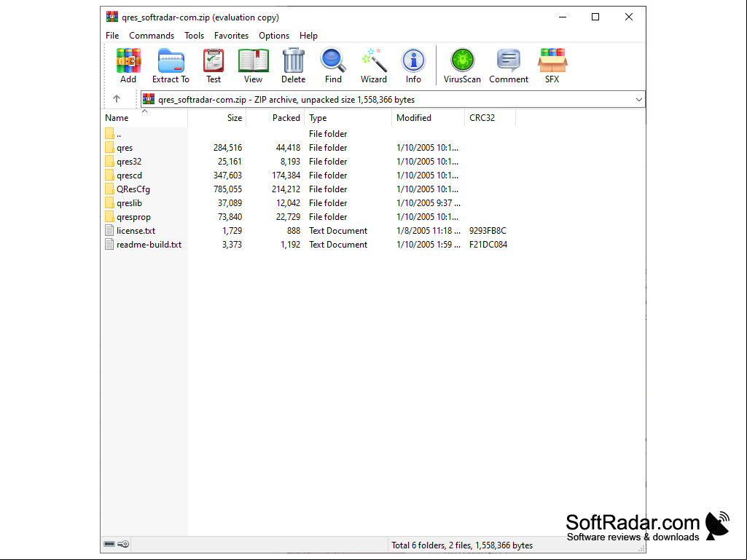Select the qrescd folder icon
Viewport: 747px width, 560px height.
pos(109,176)
